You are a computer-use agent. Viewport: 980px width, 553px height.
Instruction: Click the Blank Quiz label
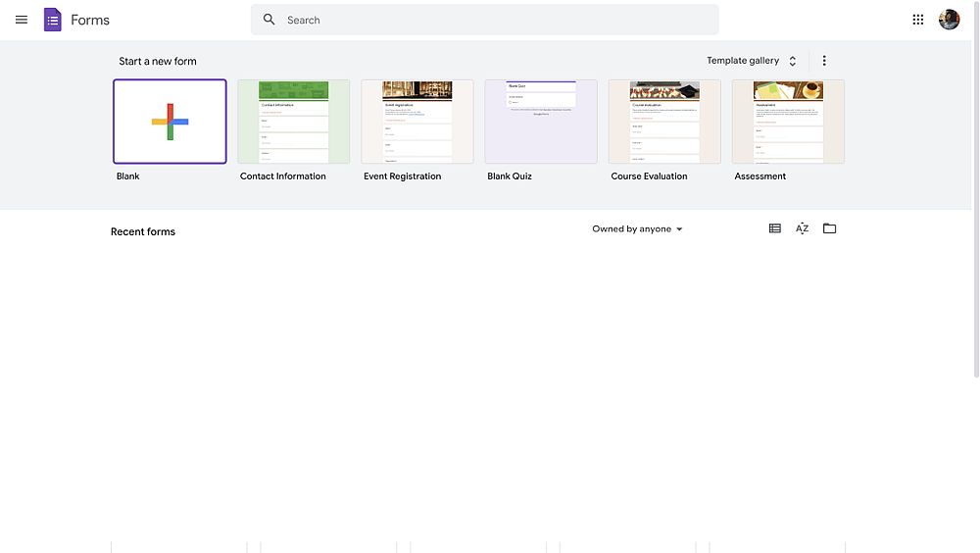510,176
